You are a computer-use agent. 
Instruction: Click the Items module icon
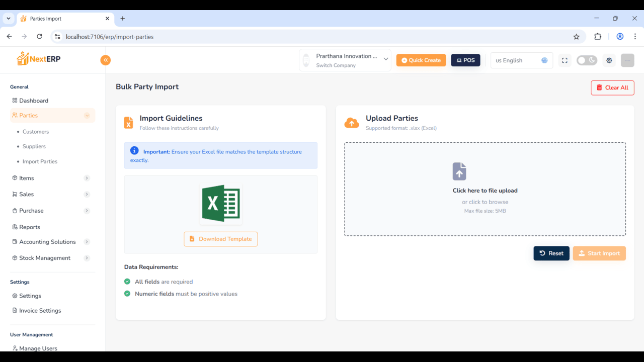tap(15, 177)
